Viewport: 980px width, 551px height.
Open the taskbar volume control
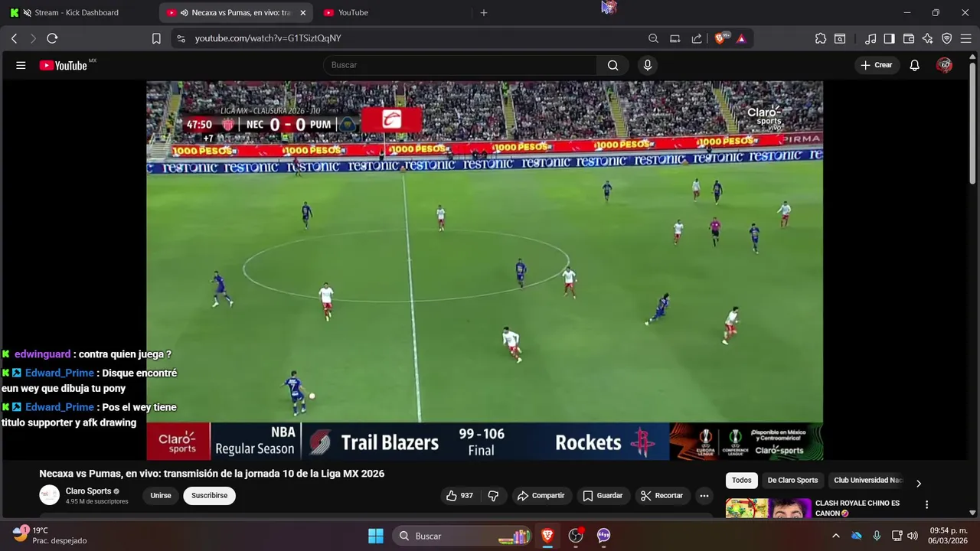[913, 536]
